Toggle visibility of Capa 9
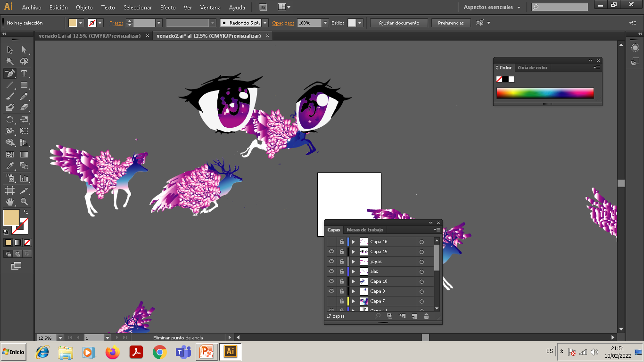 pos(331,291)
